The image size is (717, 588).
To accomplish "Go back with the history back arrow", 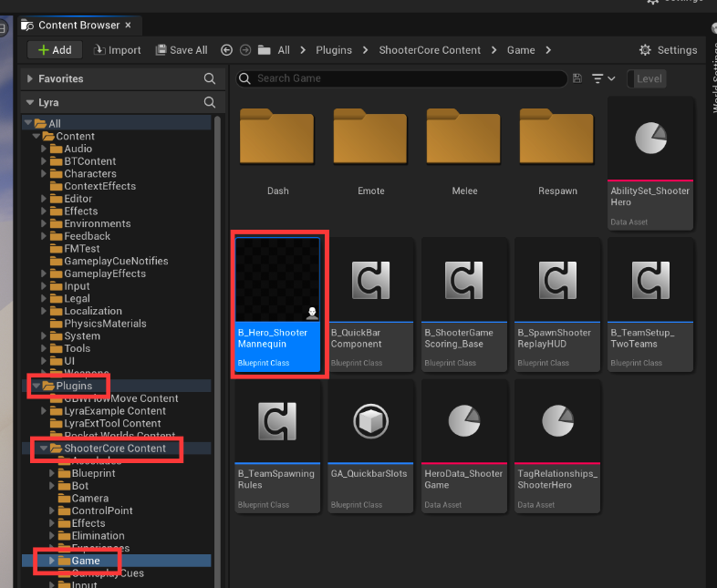I will point(226,50).
